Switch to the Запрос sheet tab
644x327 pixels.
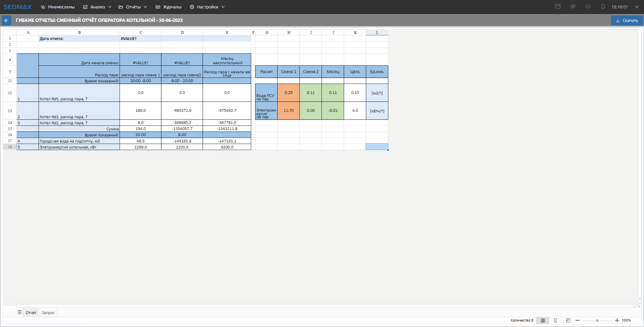[48, 313]
